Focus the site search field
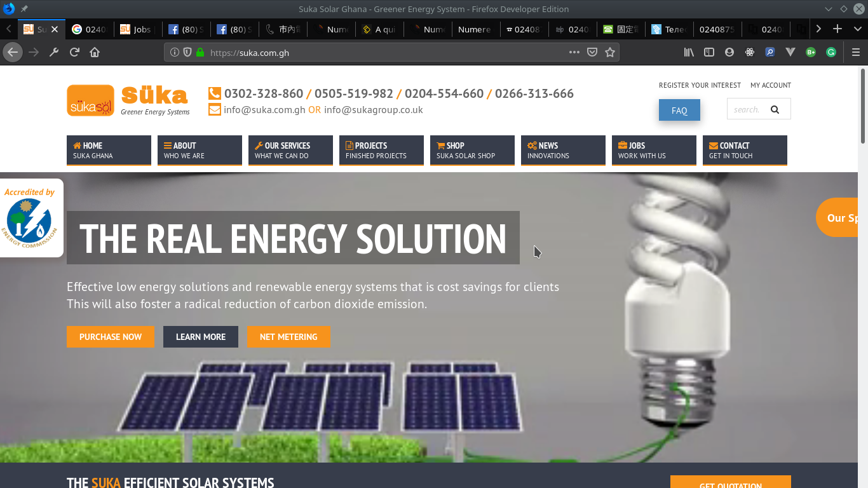The height and width of the screenshot is (488, 868). [747, 109]
